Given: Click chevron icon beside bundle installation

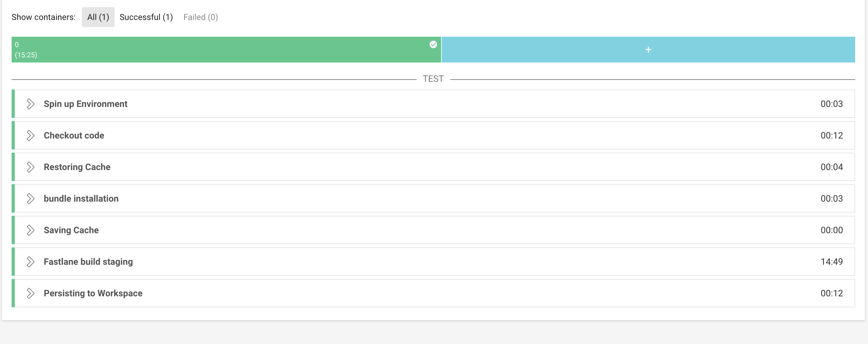Looking at the screenshot, I should tap(30, 199).
